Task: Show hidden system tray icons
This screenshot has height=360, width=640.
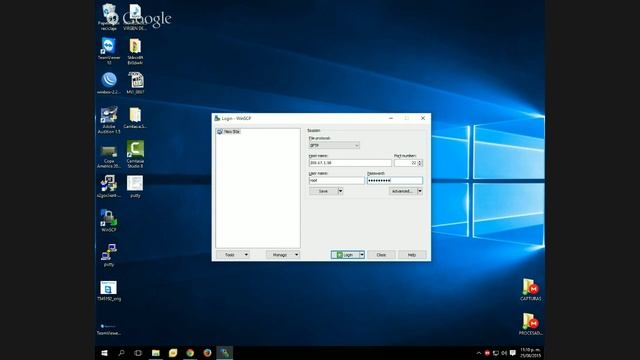Action: [x=479, y=353]
